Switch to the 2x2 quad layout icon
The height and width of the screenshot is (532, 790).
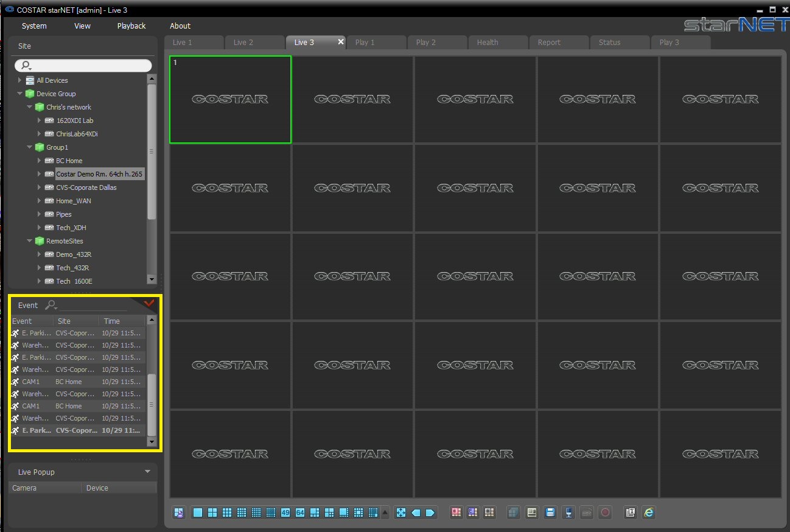tap(212, 513)
